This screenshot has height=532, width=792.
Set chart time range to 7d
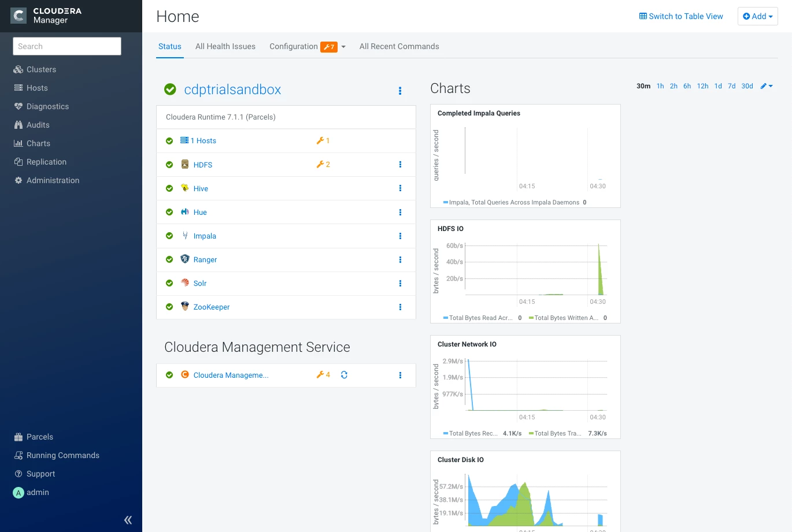(732, 86)
